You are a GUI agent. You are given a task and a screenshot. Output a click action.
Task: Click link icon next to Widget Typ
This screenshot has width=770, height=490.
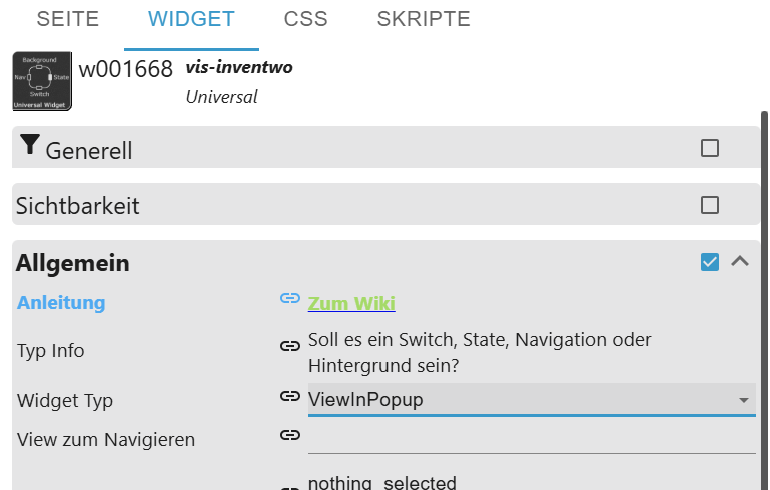point(290,396)
